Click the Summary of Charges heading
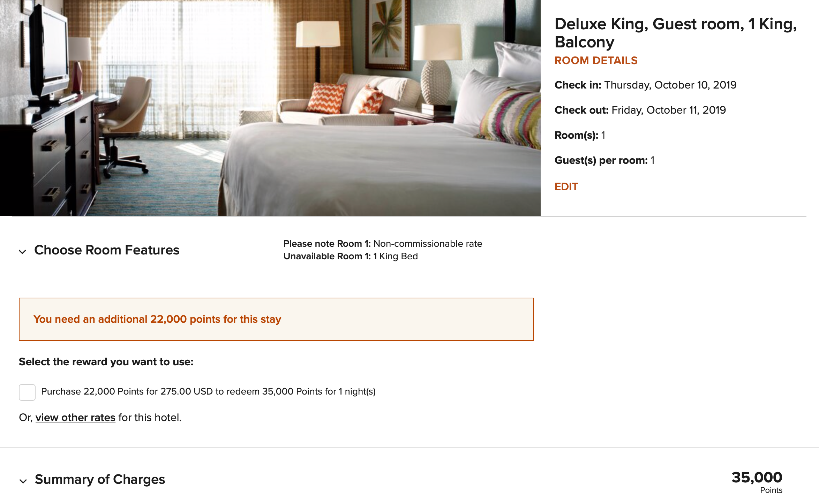This screenshot has height=504, width=819. [x=100, y=480]
